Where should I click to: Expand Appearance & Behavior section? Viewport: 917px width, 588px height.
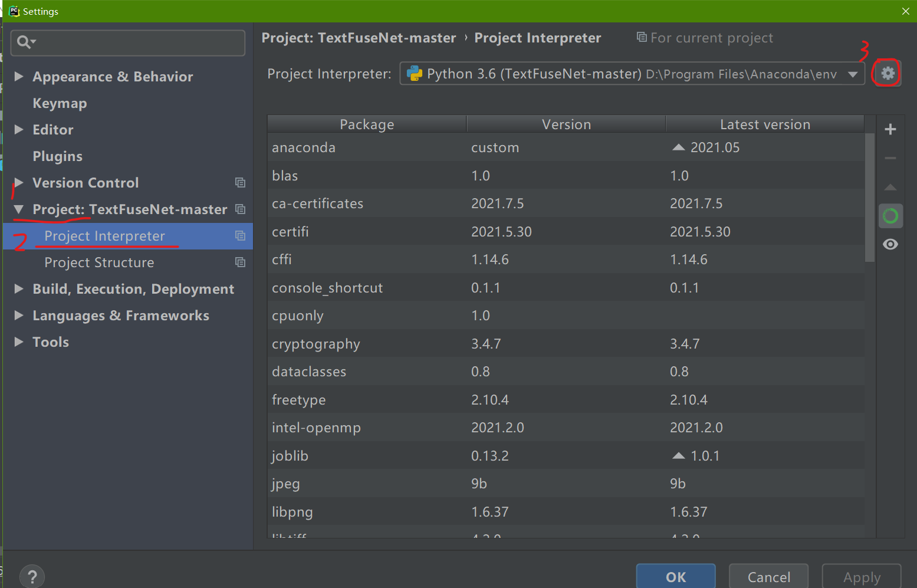point(19,76)
